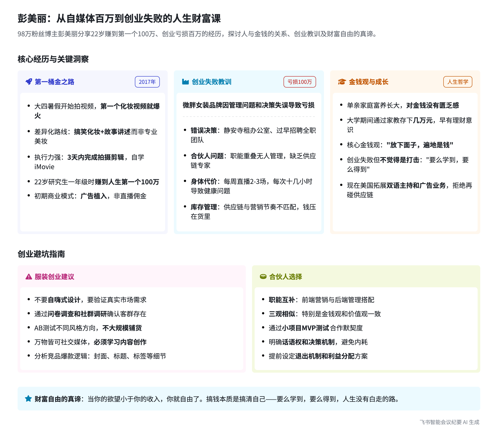Click the 飞书智能会议纪要 AI 生成 footer text

click(x=449, y=422)
